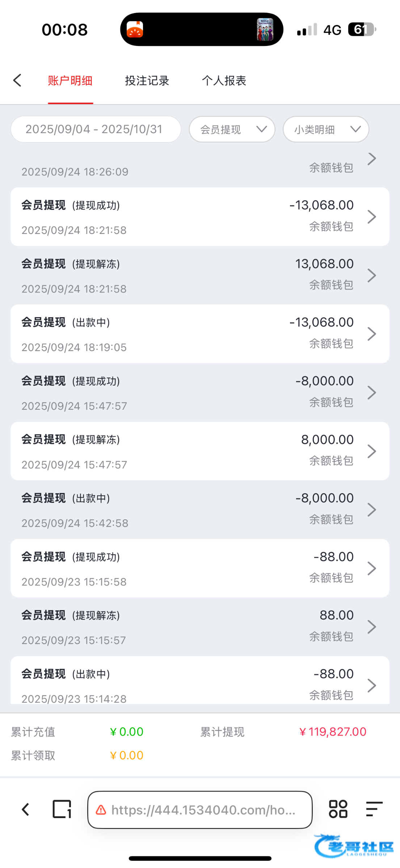This screenshot has height=868, width=400.
Task: Tap the browser URL address bar
Action: (203, 810)
